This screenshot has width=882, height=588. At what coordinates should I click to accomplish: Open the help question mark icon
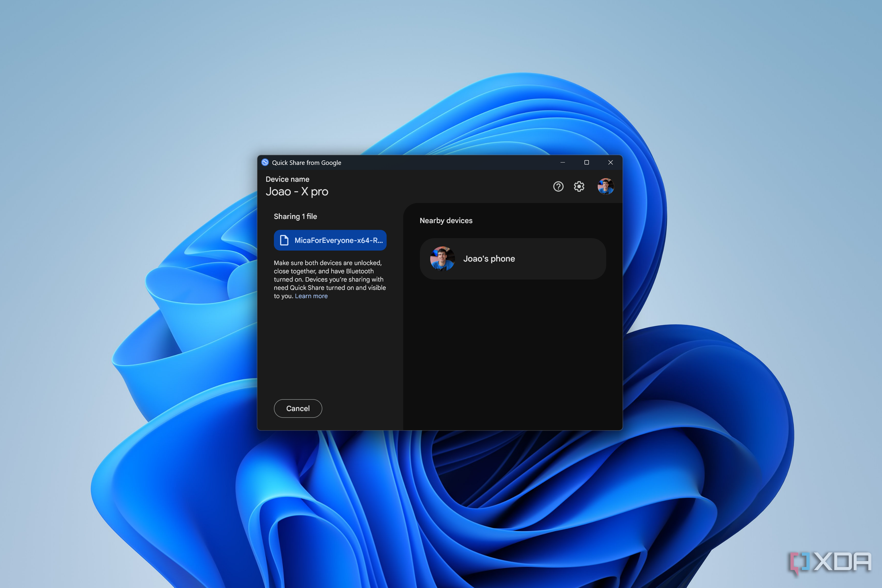(x=558, y=186)
